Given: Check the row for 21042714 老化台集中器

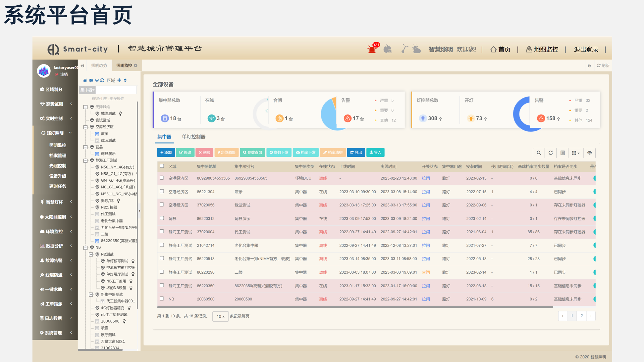Looking at the screenshot, I should [162, 245].
